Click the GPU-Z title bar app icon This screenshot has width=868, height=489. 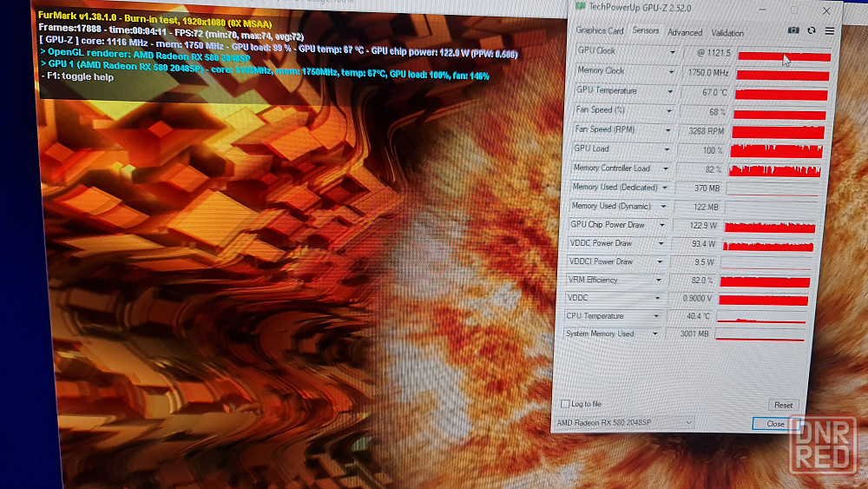(580, 5)
